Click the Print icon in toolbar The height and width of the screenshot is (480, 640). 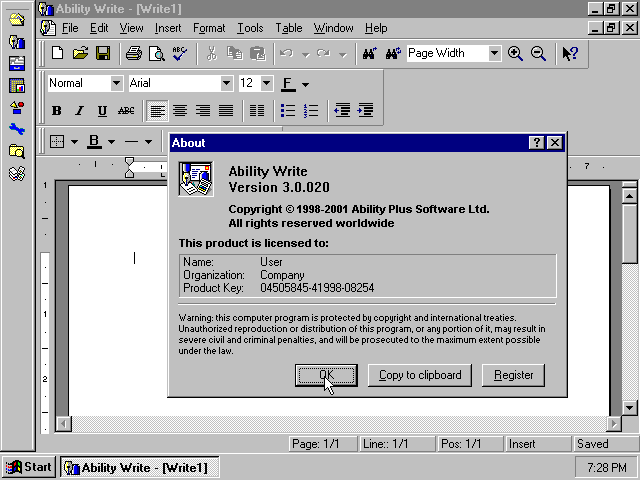(133, 53)
